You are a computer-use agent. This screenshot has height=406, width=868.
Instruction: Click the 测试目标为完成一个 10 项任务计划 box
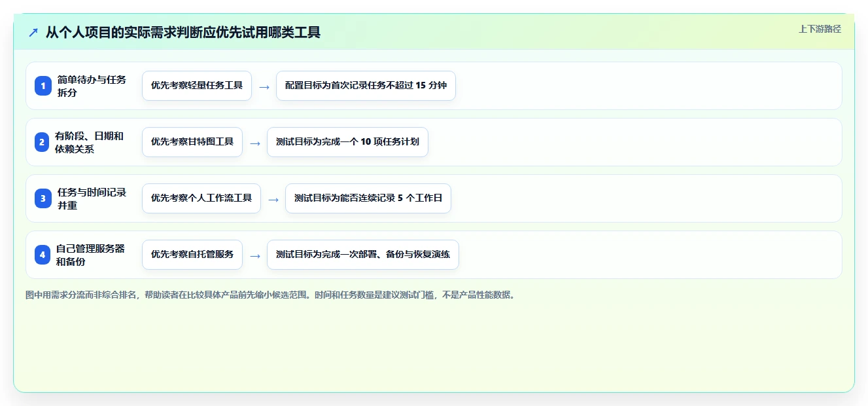point(347,142)
